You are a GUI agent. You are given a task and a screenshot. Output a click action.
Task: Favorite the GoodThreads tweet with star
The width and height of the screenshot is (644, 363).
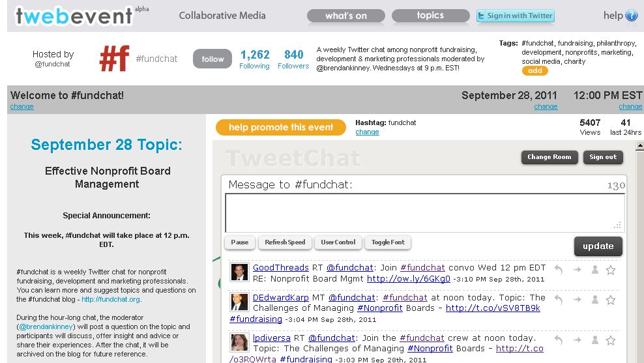tap(611, 270)
